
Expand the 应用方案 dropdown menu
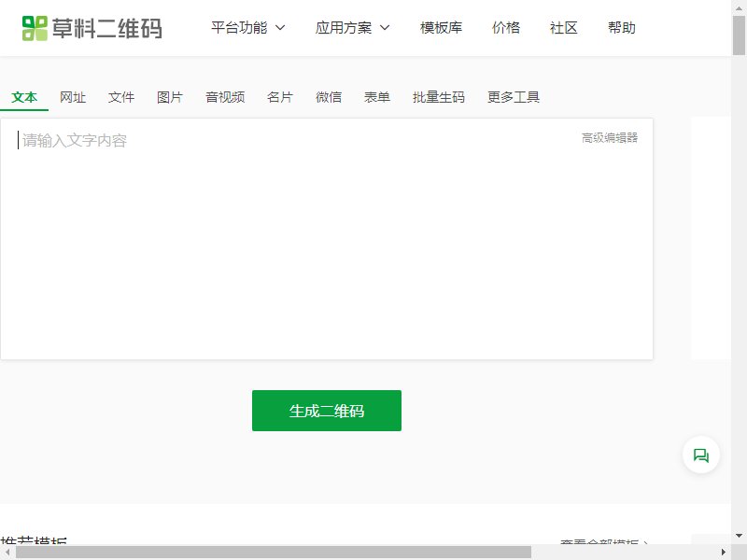point(352,28)
